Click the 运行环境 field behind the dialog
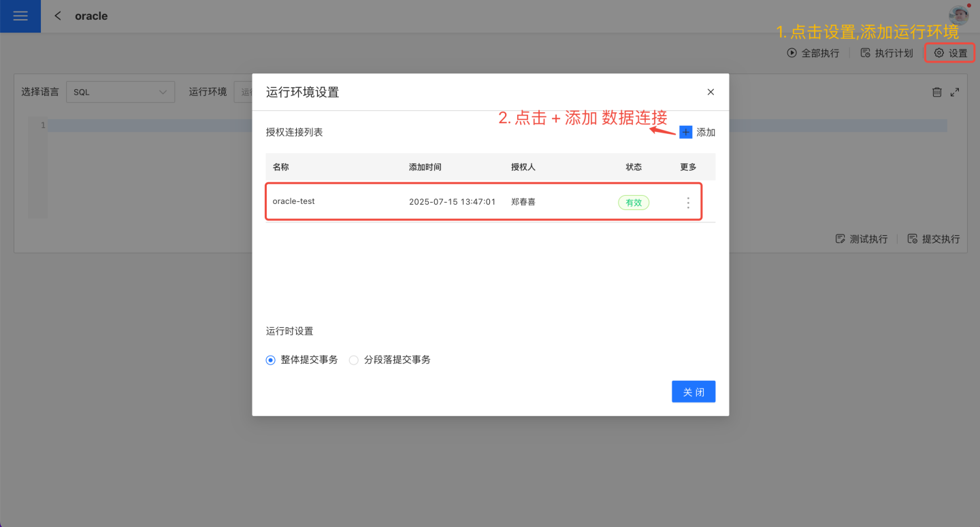The height and width of the screenshot is (527, 980). coord(243,92)
